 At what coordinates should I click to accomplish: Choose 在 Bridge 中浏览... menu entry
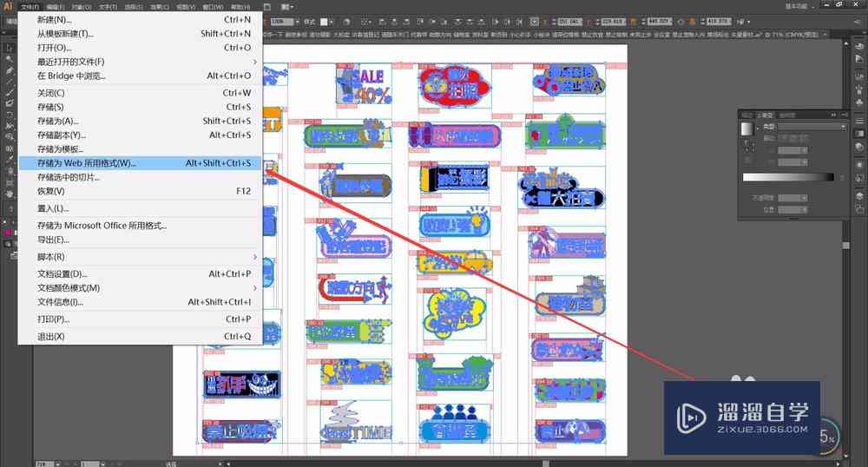tap(140, 76)
